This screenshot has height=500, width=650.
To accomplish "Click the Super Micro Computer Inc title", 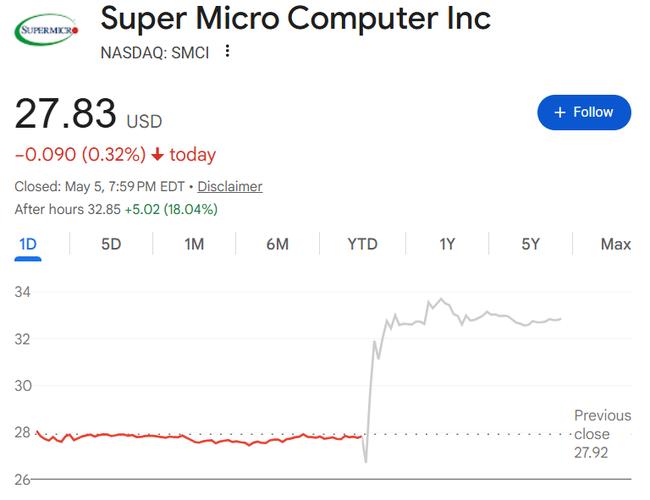I will pos(296,19).
